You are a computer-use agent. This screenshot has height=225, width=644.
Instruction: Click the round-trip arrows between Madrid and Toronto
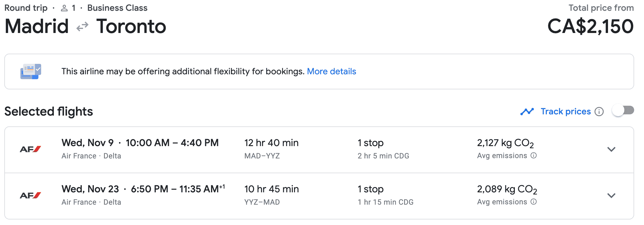coord(82,27)
